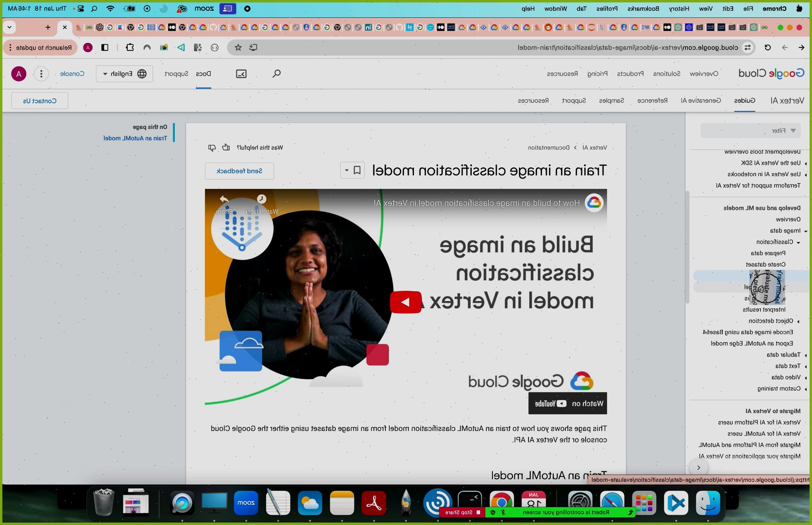This screenshot has height=525, width=812.
Task: Click the Watch later clock icon on the video
Action: tap(261, 199)
